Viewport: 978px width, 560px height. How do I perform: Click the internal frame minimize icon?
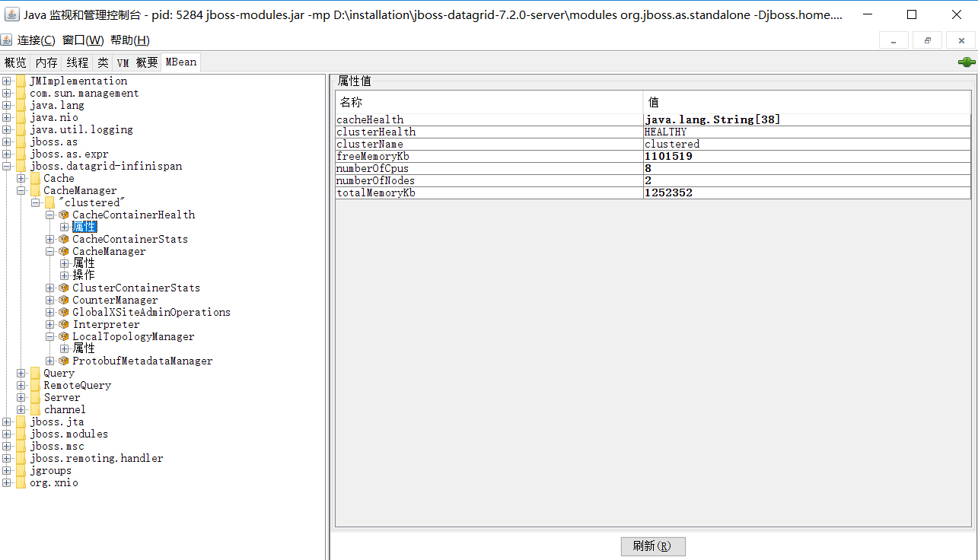[x=894, y=40]
